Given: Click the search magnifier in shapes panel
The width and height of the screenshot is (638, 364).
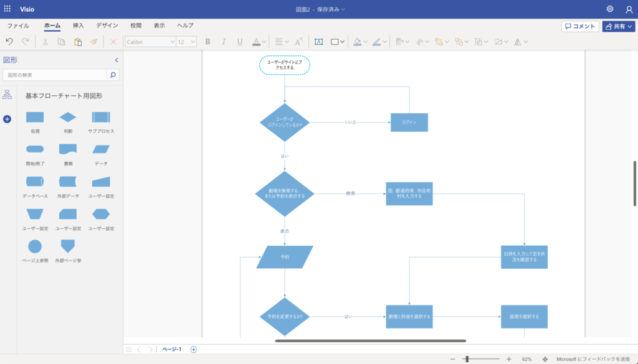Looking at the screenshot, I should [x=113, y=75].
